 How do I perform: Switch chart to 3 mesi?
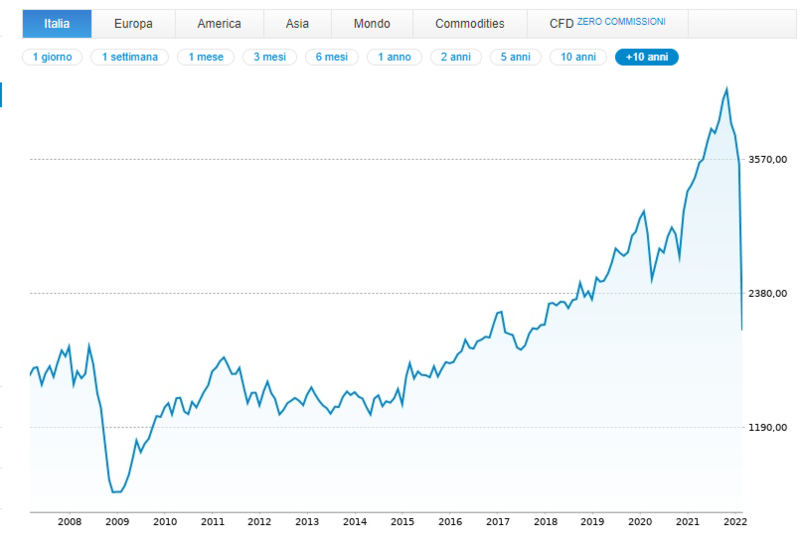click(x=269, y=57)
